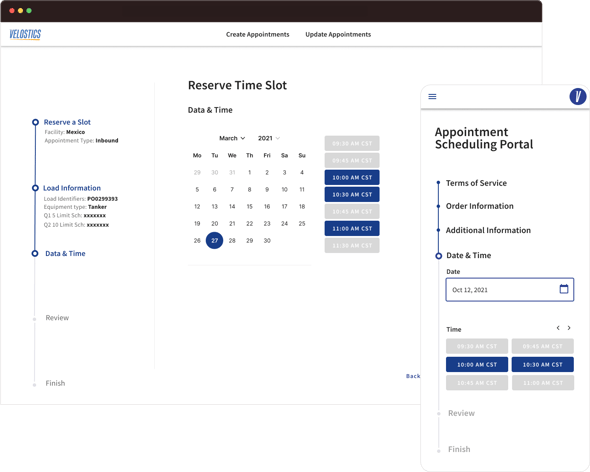Open the hamburger menu icon
This screenshot has width=590, height=472.
(x=432, y=97)
